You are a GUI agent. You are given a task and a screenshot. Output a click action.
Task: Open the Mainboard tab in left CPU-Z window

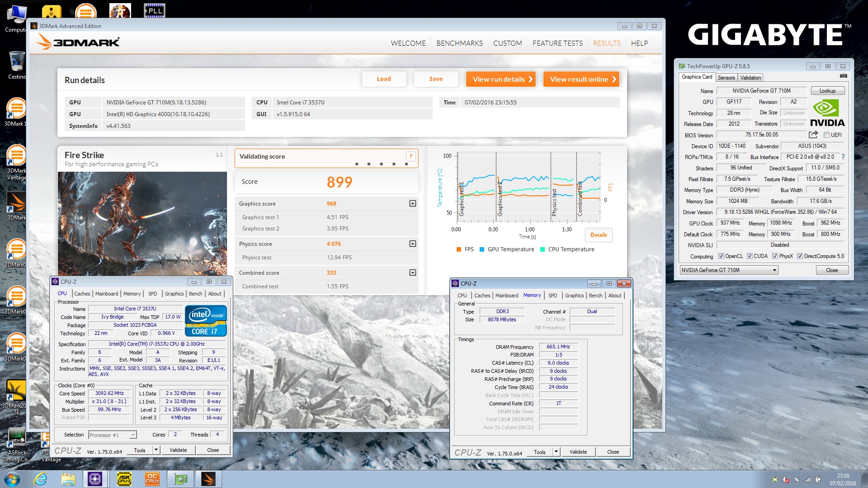coord(107,294)
